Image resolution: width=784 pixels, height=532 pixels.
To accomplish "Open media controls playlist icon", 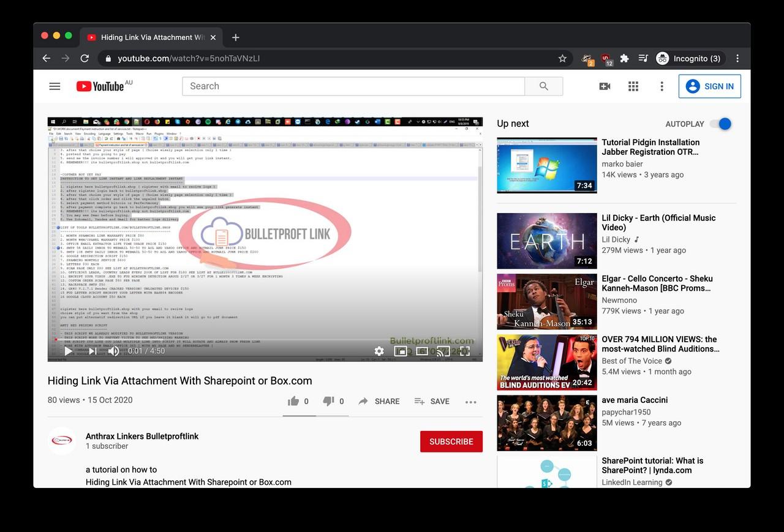I will click(643, 58).
